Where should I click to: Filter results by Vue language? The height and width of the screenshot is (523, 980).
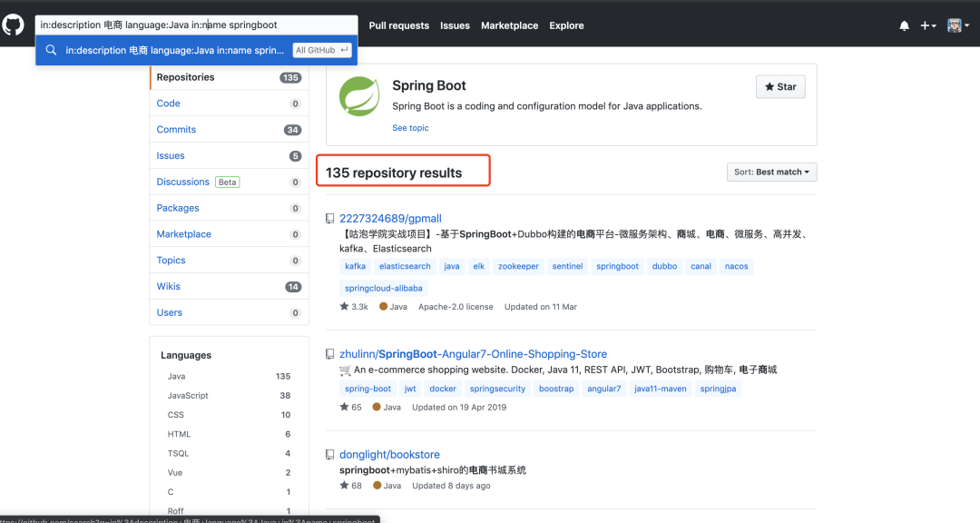click(229, 473)
